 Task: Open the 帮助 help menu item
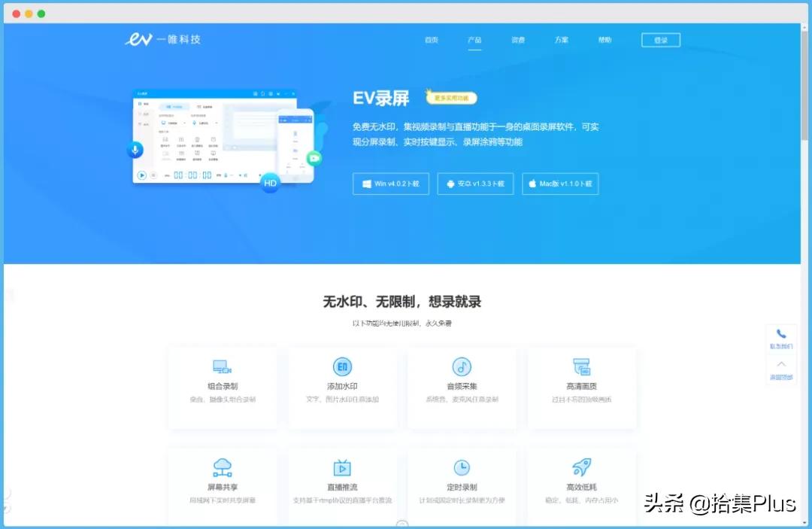click(604, 41)
